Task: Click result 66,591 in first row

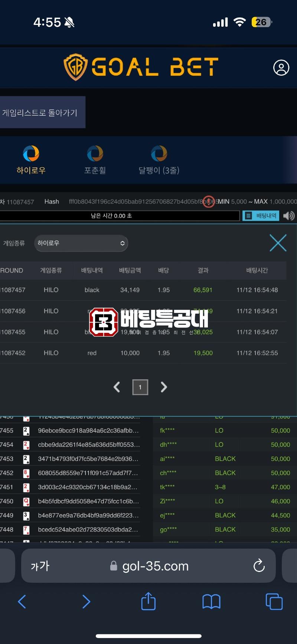Action: click(203, 290)
